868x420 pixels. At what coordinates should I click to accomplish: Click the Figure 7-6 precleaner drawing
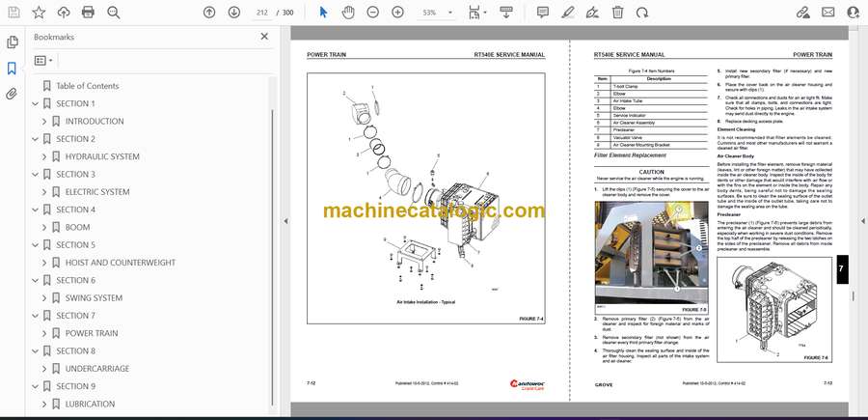(x=773, y=310)
